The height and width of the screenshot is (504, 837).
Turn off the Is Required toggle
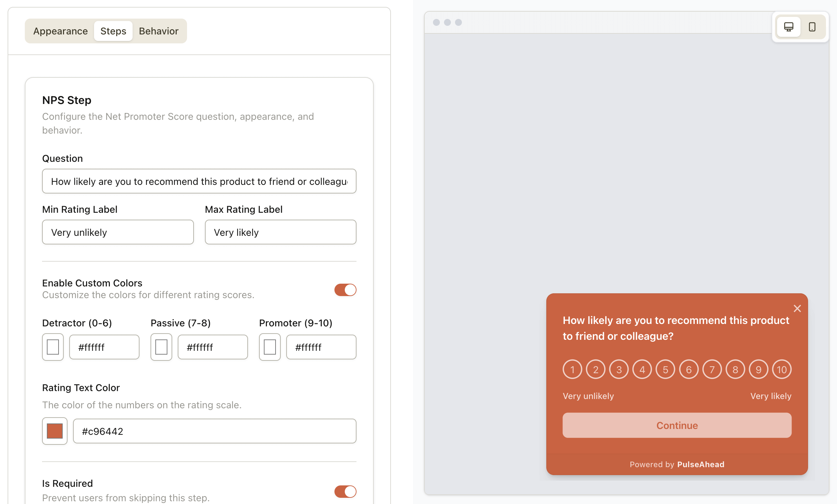[345, 492]
